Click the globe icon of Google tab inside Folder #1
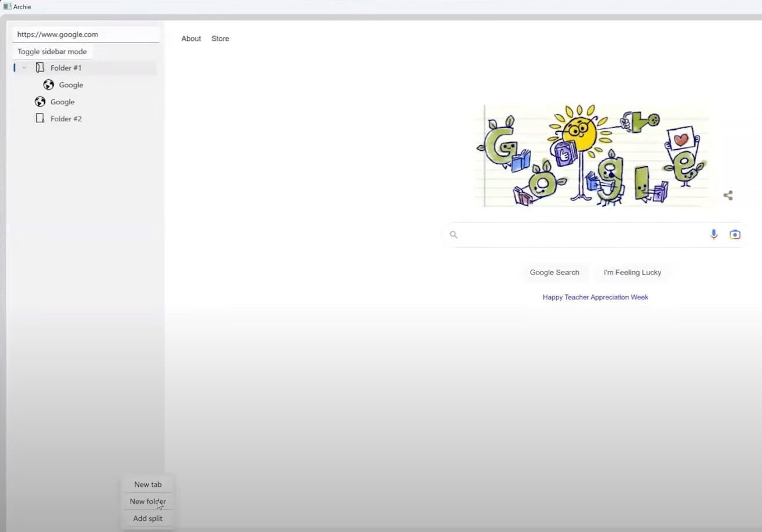The height and width of the screenshot is (532, 762). (x=48, y=84)
